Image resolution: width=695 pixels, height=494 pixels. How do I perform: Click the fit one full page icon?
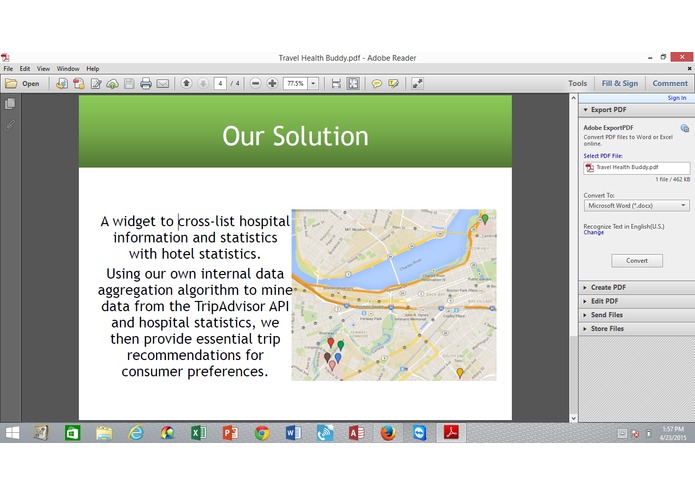tap(353, 83)
